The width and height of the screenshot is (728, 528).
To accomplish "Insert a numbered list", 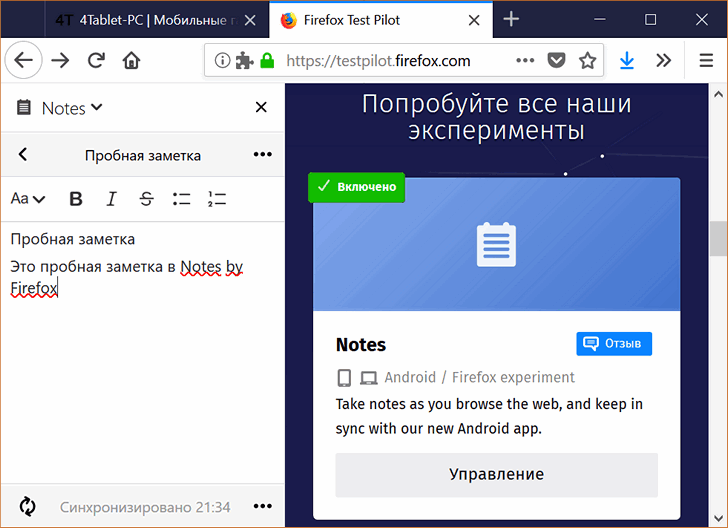I will 217,199.
